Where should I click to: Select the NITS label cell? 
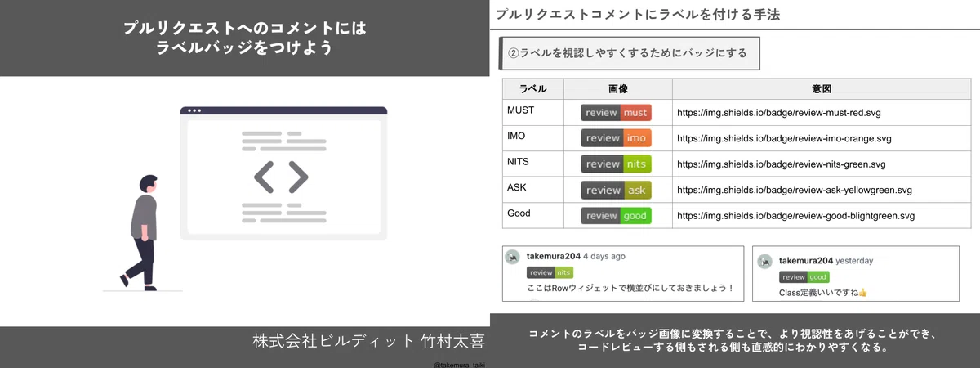[533, 164]
